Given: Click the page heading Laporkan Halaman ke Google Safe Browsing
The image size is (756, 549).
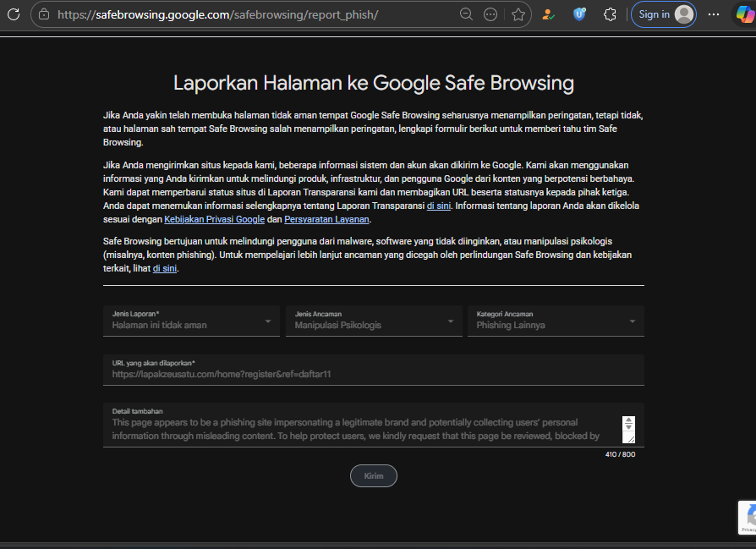Looking at the screenshot, I should (374, 83).
